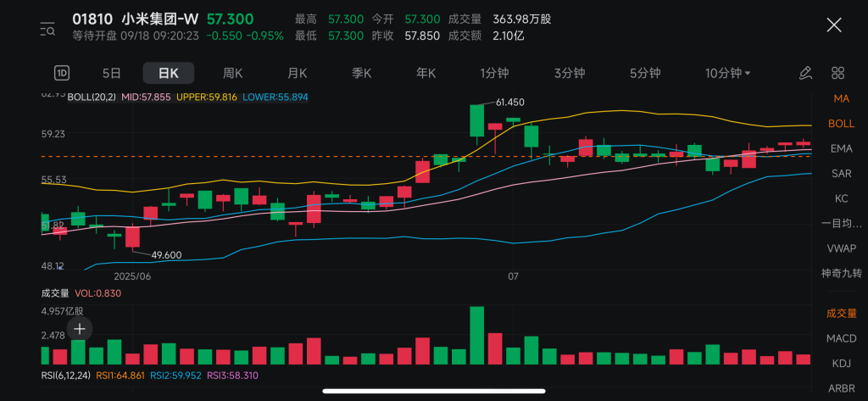Choose the KDJ sub-indicator
This screenshot has width=868, height=401.
pyautogui.click(x=841, y=363)
